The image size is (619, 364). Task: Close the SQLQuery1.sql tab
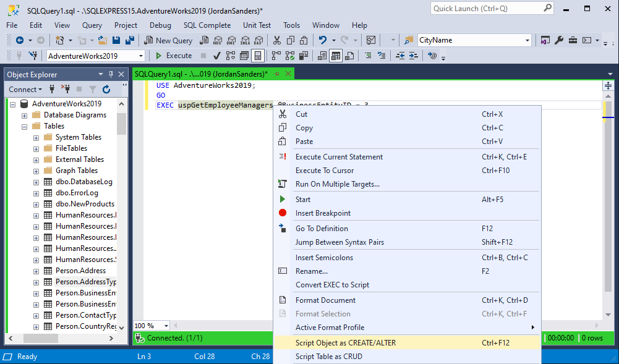click(x=288, y=74)
